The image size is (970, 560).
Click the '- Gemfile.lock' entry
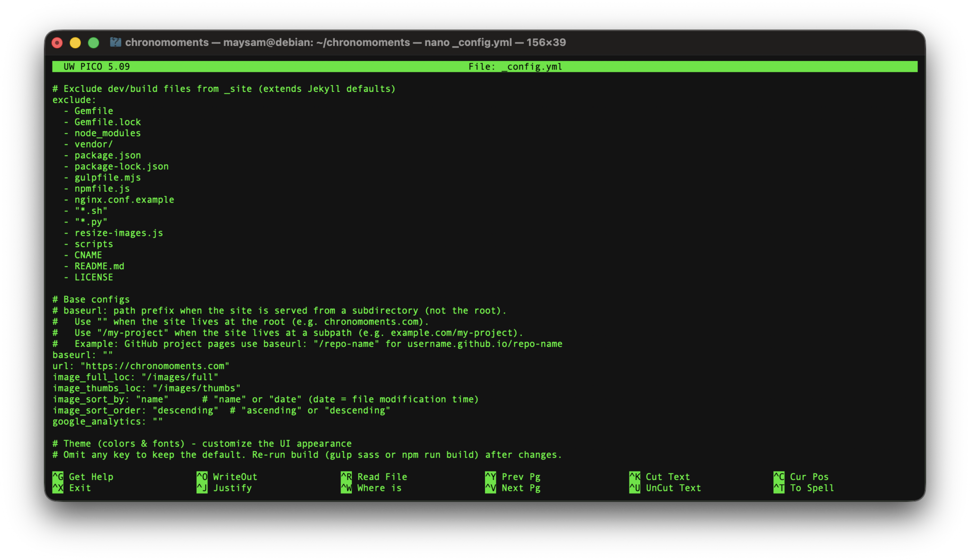click(x=102, y=122)
